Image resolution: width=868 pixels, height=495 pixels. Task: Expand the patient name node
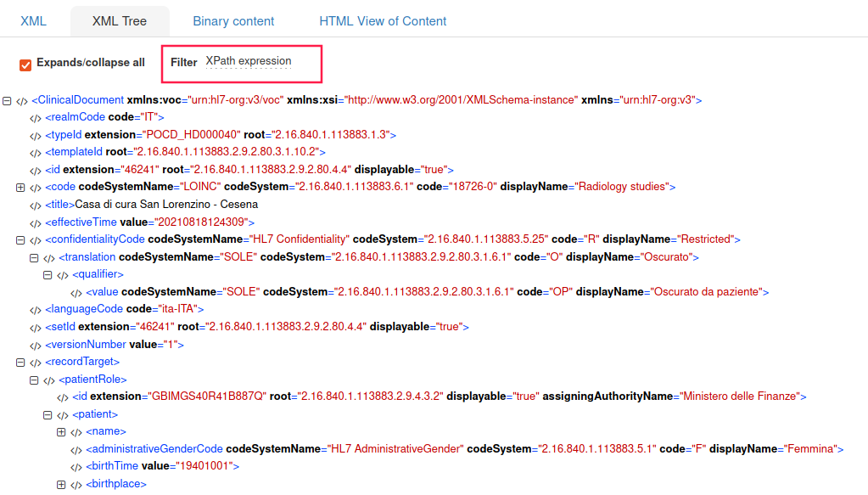(x=61, y=432)
